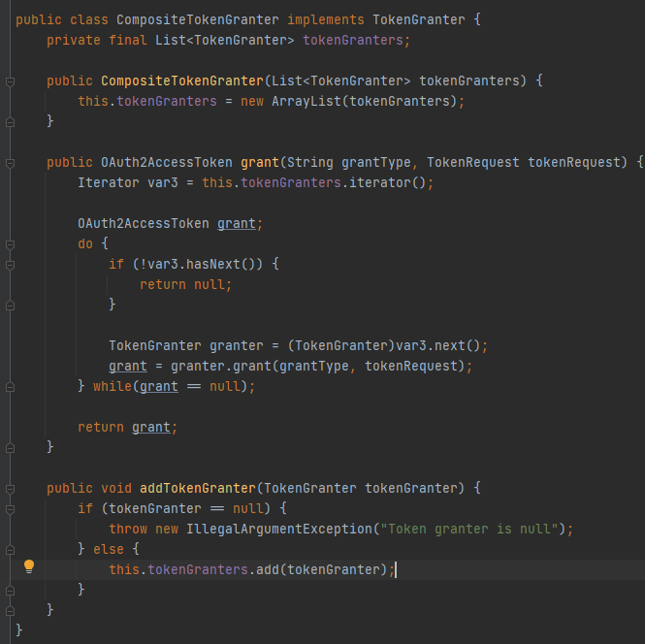
Task: Click the throw keyword
Action: pyautogui.click(x=128, y=529)
